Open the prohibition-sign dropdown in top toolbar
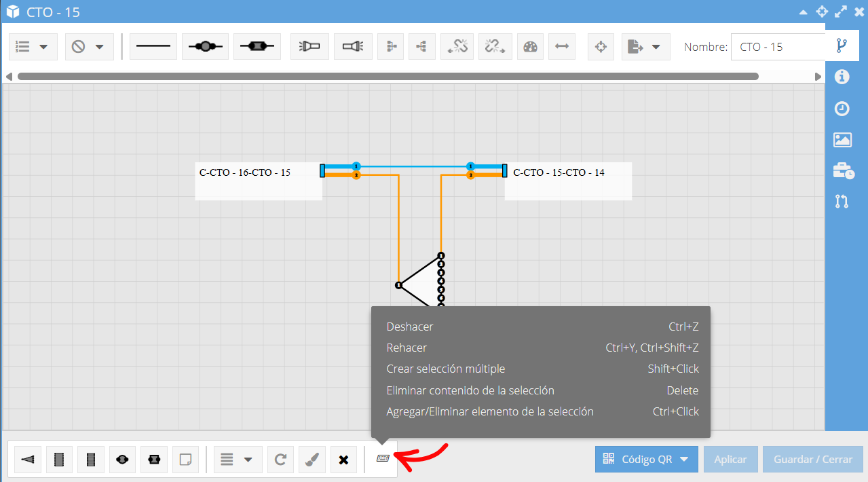 pyautogui.click(x=89, y=47)
